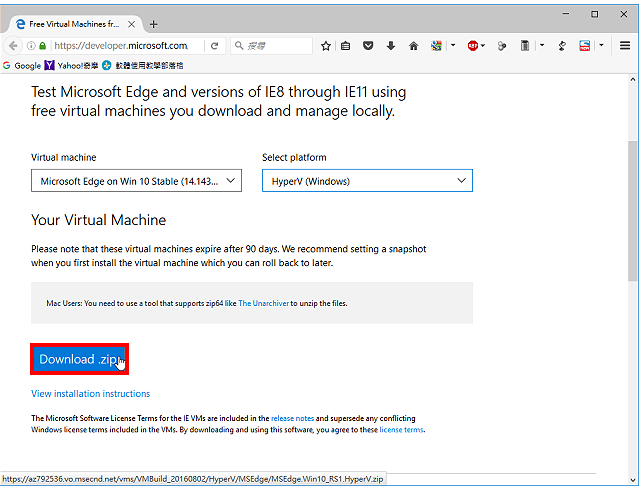The height and width of the screenshot is (486, 642).
Task: Open the release notes link
Action: pos(292,418)
